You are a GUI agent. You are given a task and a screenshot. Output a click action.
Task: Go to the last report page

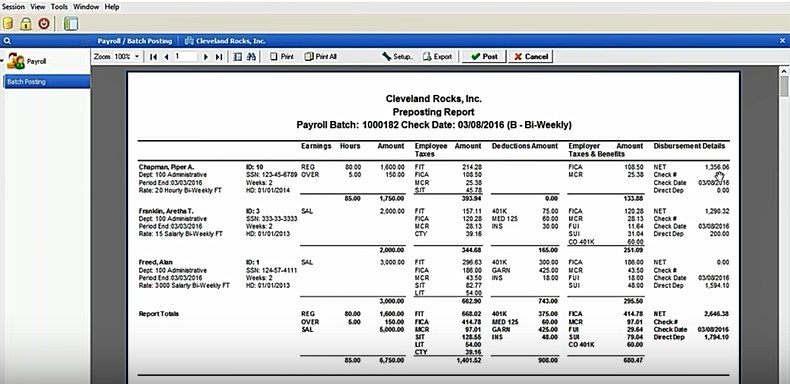(219, 57)
